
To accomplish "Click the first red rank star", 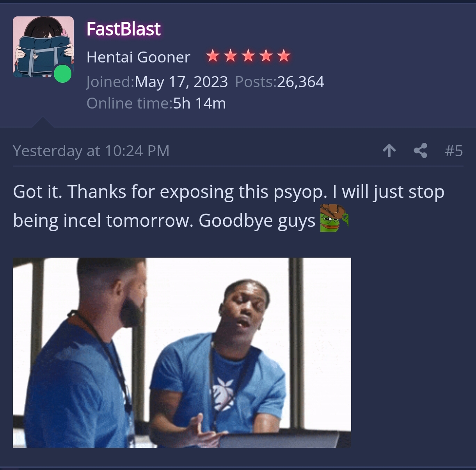I will tap(213, 56).
